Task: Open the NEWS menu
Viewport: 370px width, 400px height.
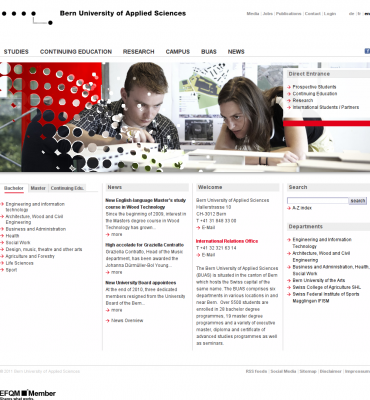Action: pos(236,52)
